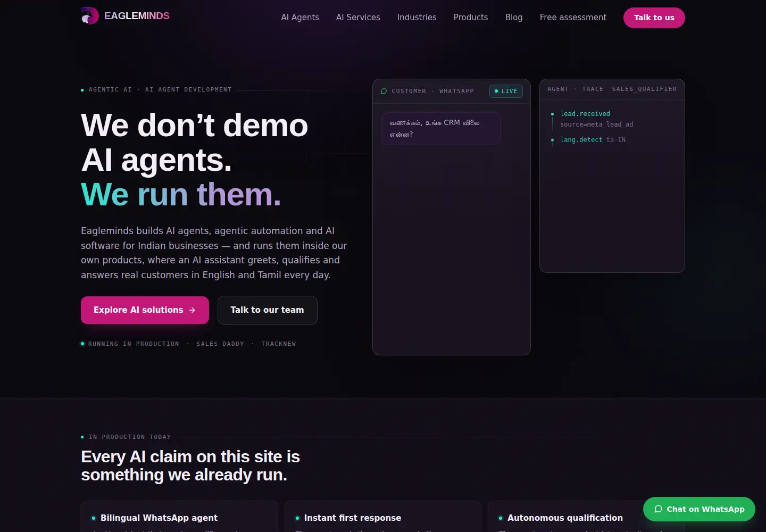Viewport: 766px width, 532px height.
Task: Click the TRACKNEW product label
Action: click(x=279, y=344)
